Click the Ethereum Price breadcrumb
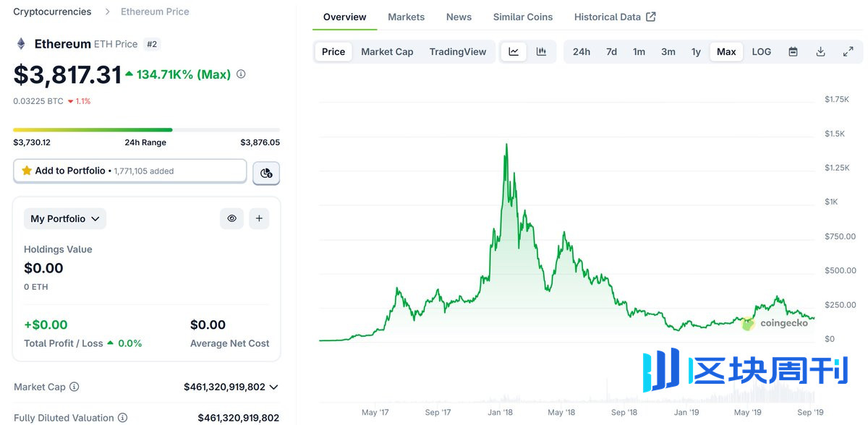 pyautogui.click(x=155, y=12)
